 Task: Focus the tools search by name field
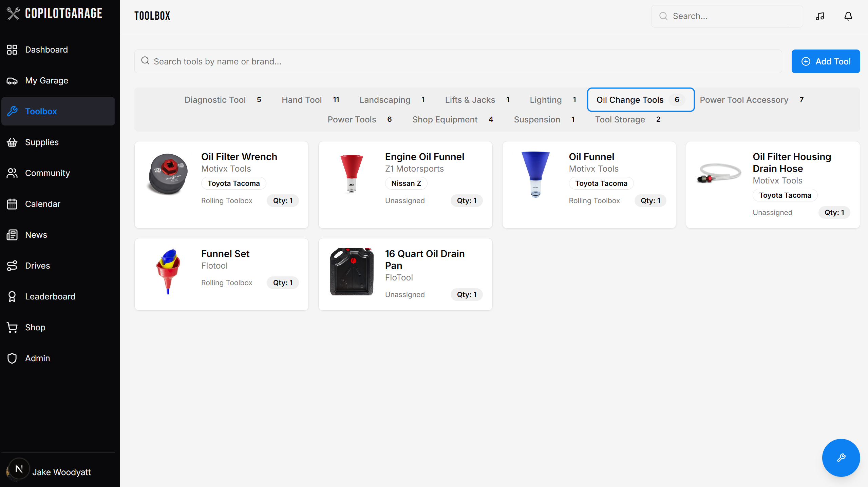pos(458,61)
